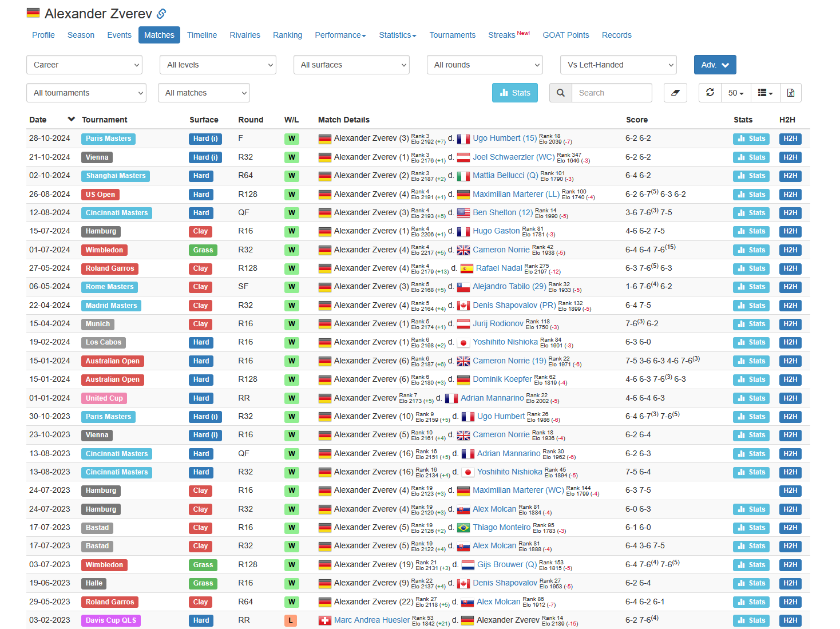Switch to the Profile tab

coord(43,35)
